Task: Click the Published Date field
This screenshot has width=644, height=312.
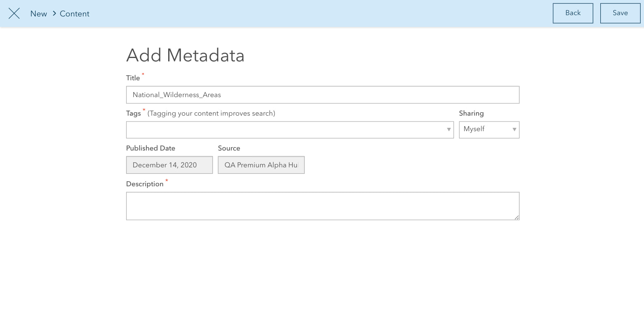Action: (x=169, y=165)
